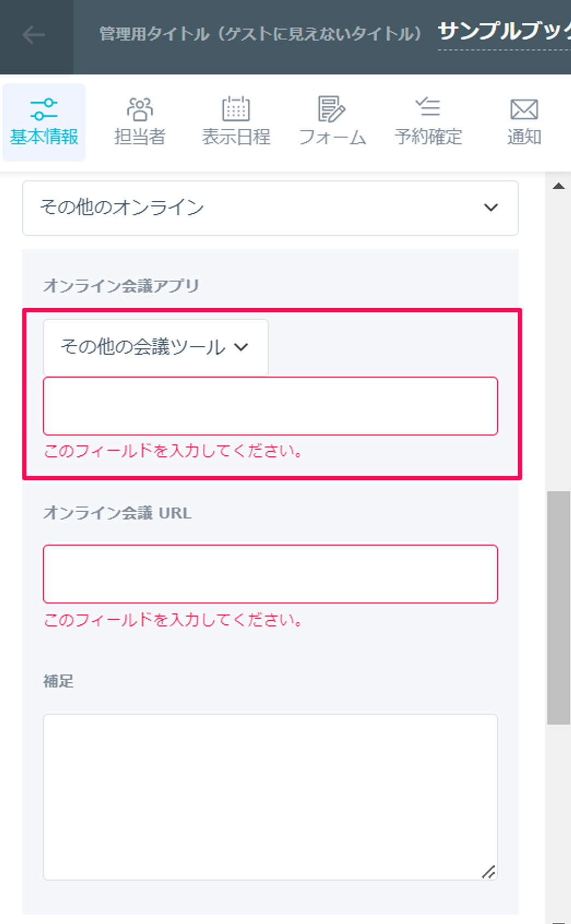Switch to the フォーム tab label
Screen dimensions: 571x924
click(x=332, y=136)
